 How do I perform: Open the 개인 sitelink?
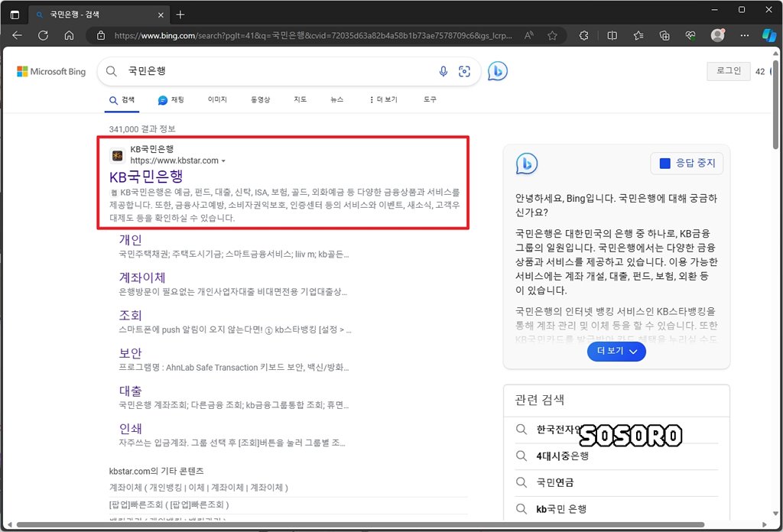coord(130,239)
